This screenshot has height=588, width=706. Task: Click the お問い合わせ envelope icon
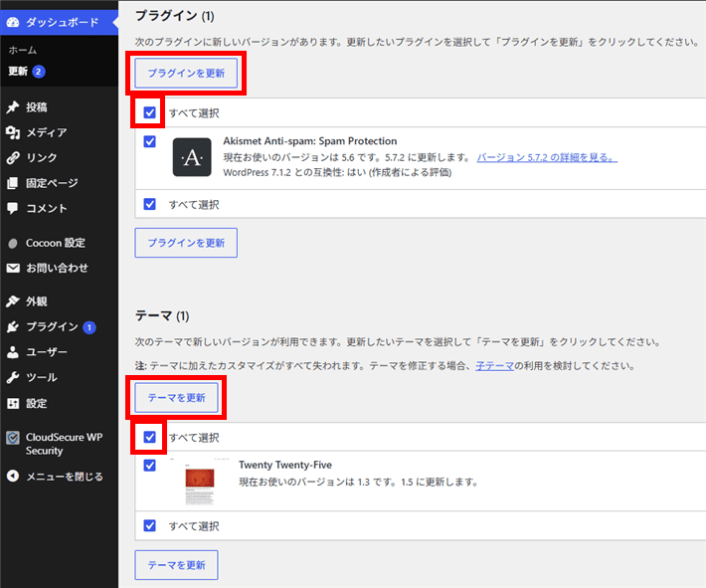click(13, 268)
